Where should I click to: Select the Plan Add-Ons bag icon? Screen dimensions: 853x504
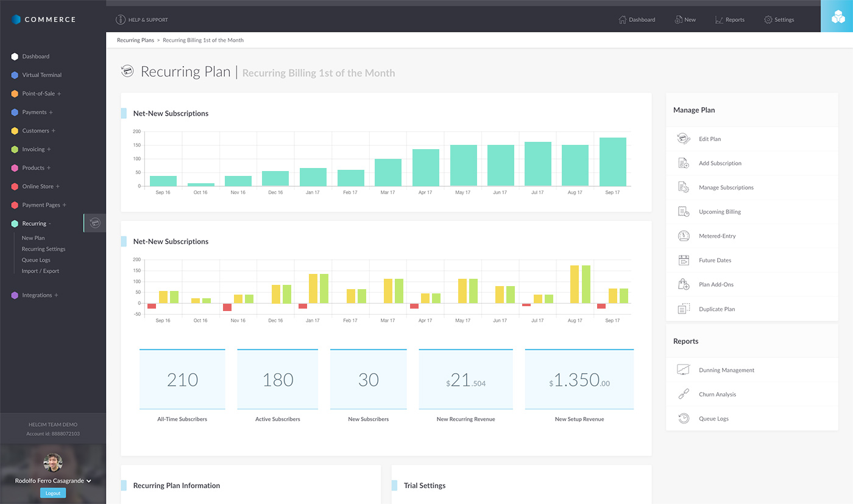pos(683,285)
